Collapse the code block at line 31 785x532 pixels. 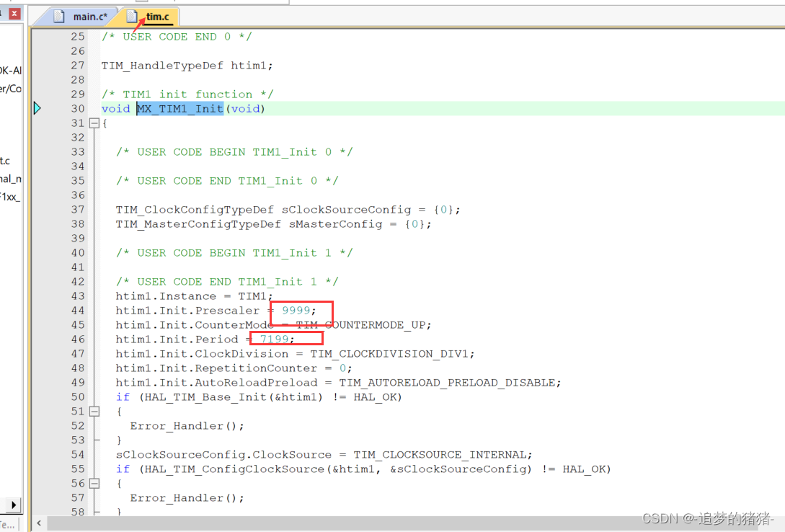click(x=94, y=123)
